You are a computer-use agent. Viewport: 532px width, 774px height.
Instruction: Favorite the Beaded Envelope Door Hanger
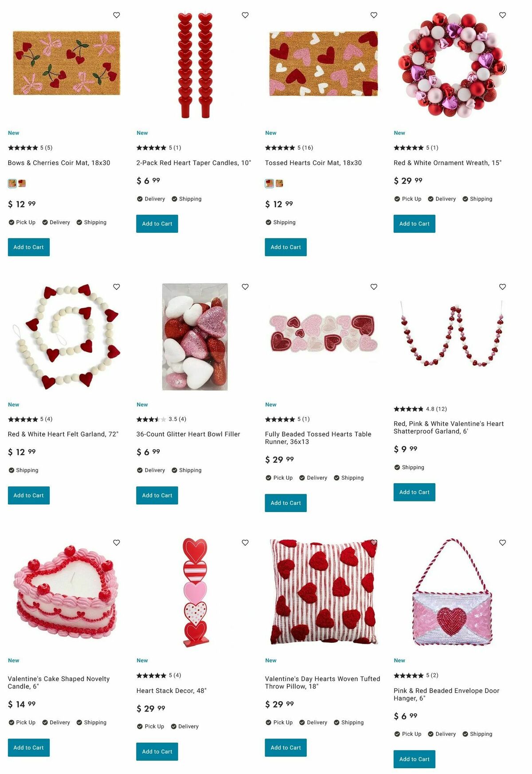click(x=502, y=543)
